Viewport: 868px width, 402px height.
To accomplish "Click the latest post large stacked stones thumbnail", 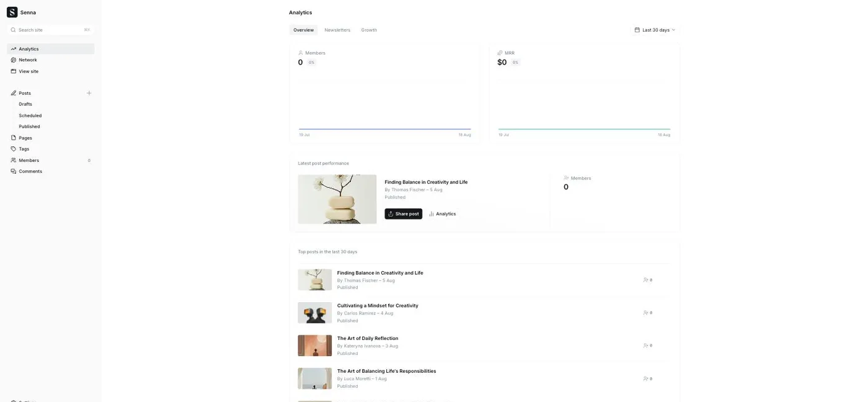I will click(x=337, y=199).
